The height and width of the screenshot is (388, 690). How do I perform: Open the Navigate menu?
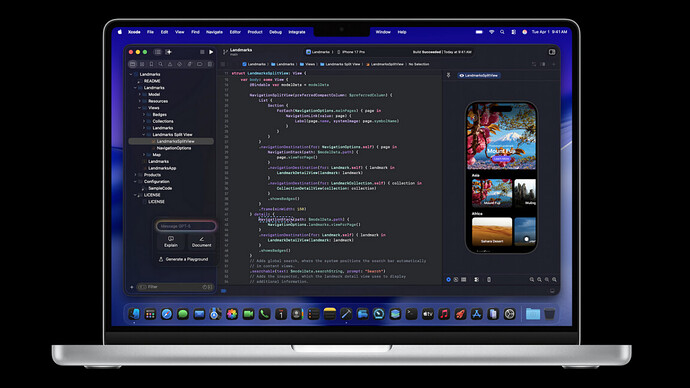coord(214,32)
